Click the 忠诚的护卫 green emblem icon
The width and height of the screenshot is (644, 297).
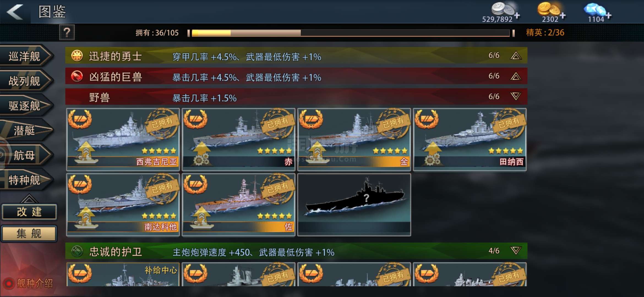coord(77,251)
